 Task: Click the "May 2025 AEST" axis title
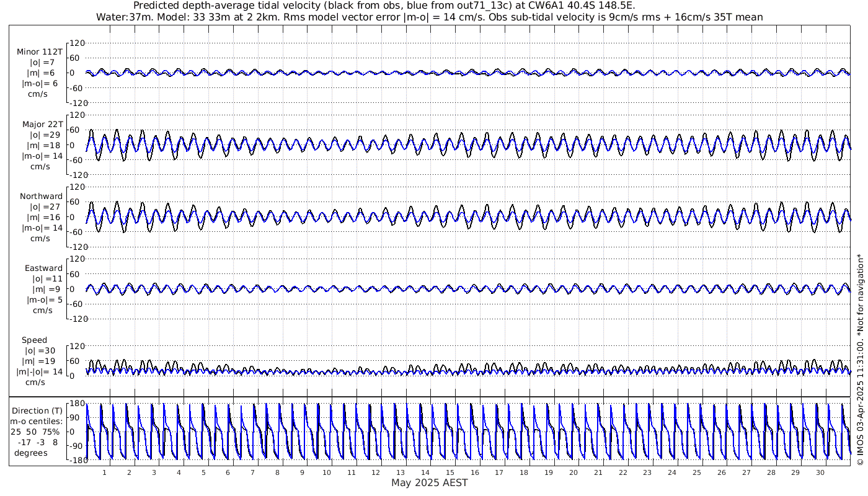tap(429, 482)
